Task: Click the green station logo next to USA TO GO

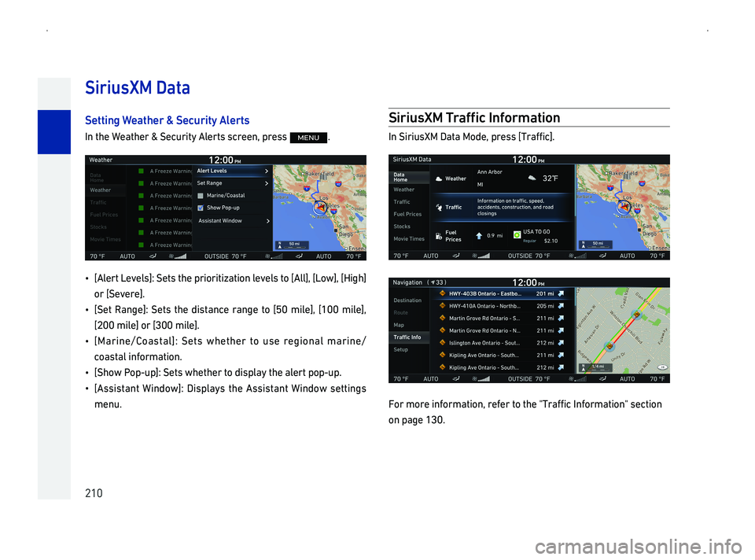Action: pyautogui.click(x=517, y=235)
